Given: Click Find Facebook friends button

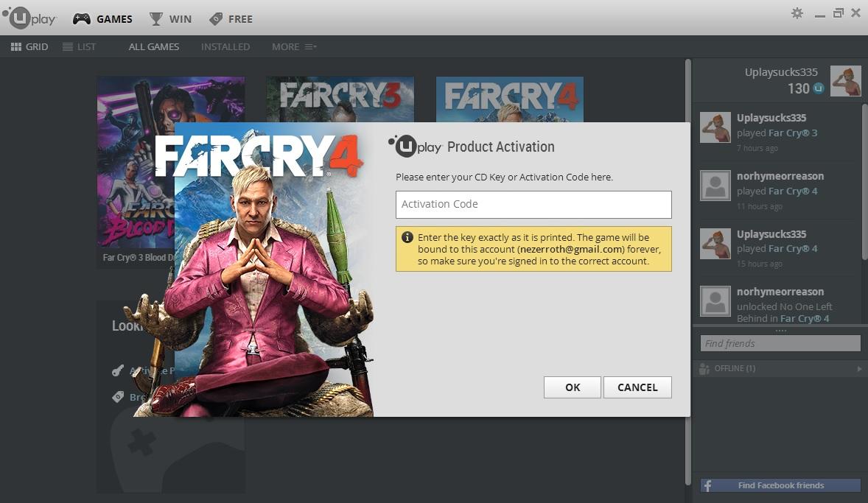Looking at the screenshot, I should click(x=780, y=485).
